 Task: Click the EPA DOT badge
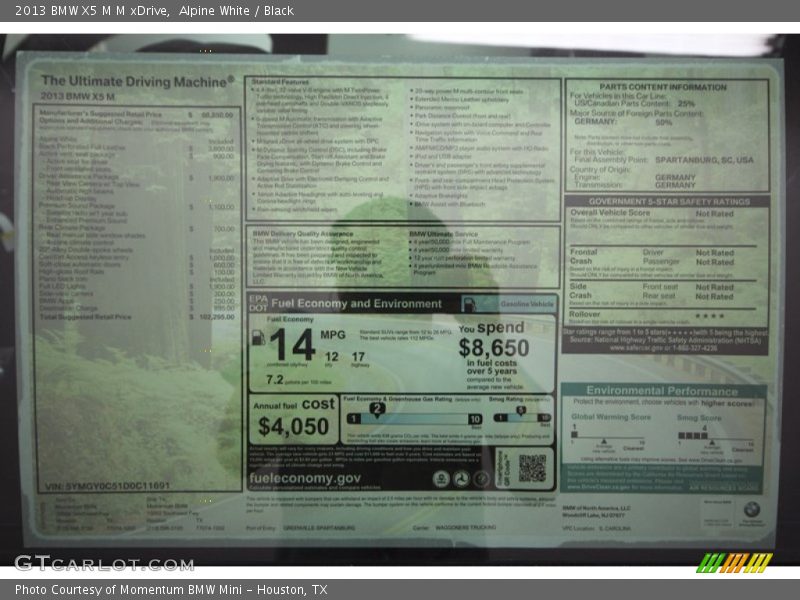point(257,303)
